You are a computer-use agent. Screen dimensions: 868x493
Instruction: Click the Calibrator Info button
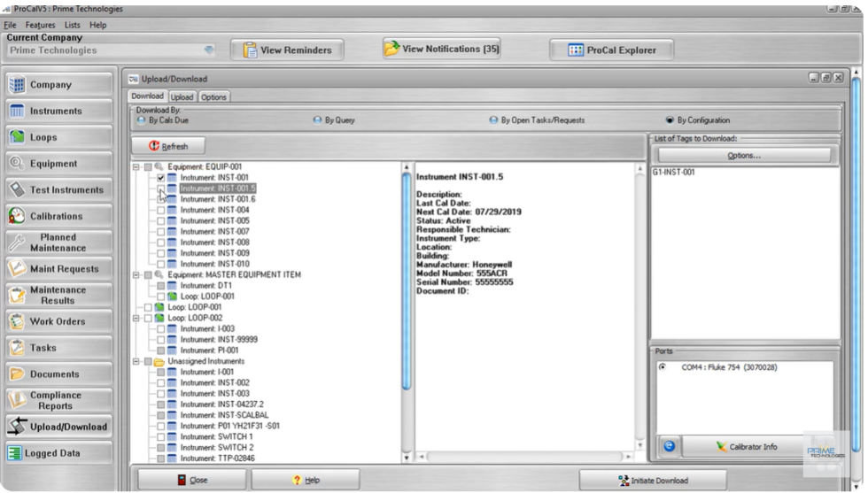click(745, 446)
